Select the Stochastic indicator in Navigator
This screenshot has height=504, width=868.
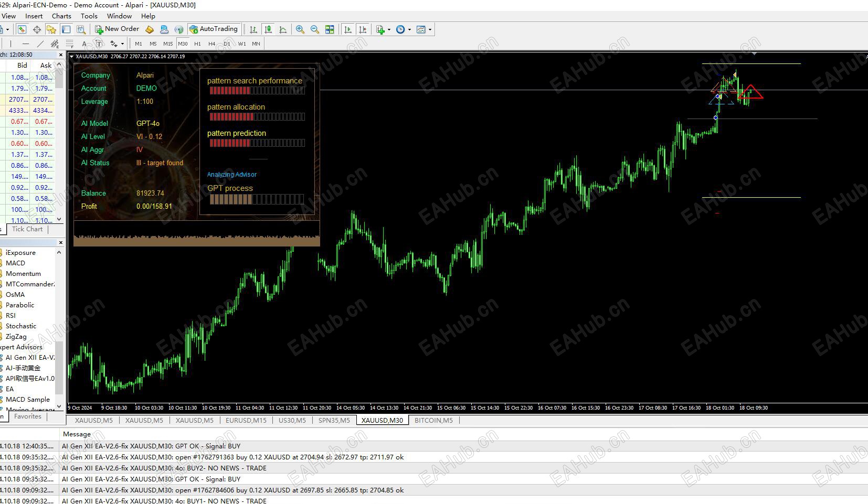click(21, 326)
